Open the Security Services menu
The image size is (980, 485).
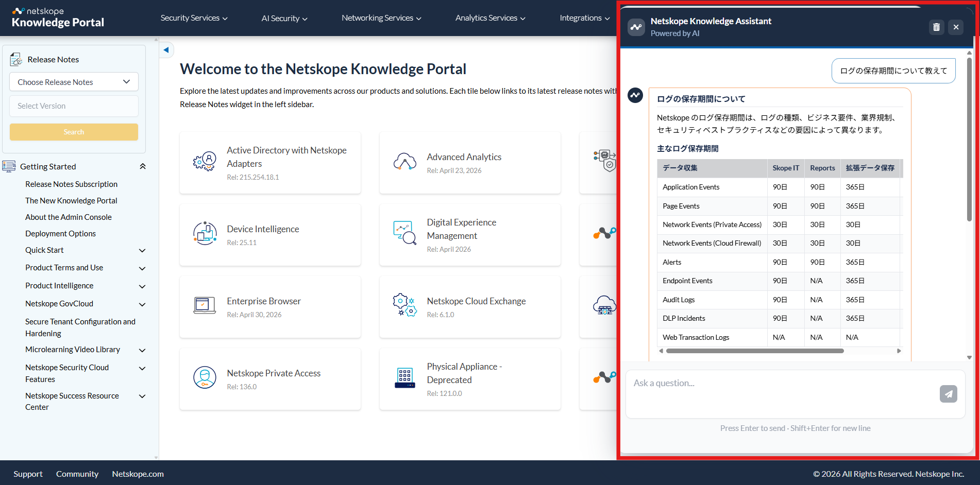194,18
